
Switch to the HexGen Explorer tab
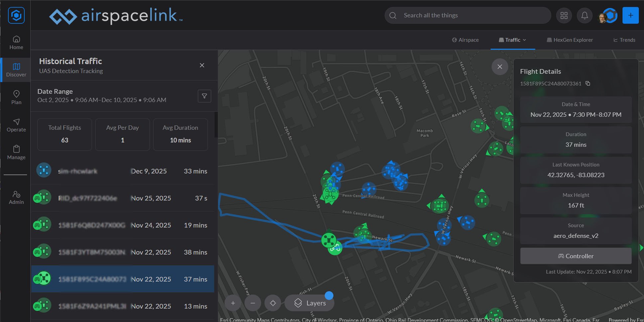tap(570, 40)
